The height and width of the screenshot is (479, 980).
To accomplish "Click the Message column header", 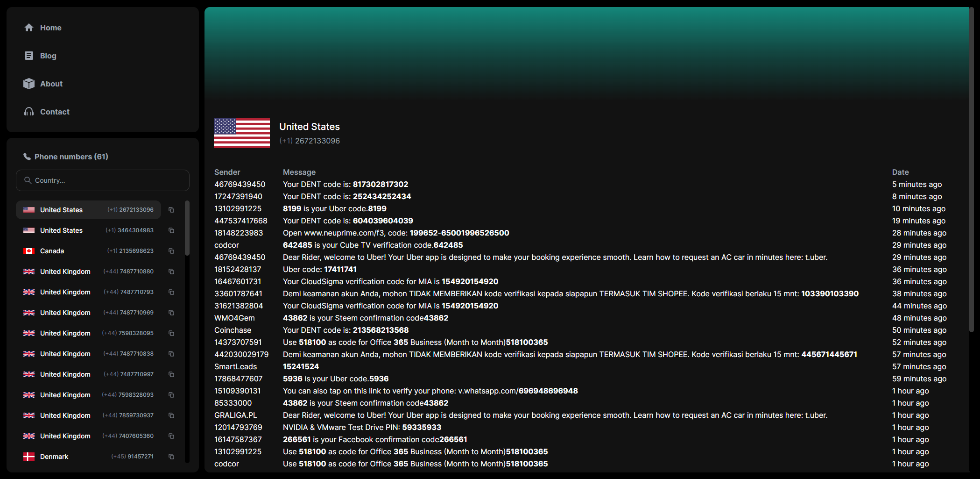I will click(x=299, y=172).
